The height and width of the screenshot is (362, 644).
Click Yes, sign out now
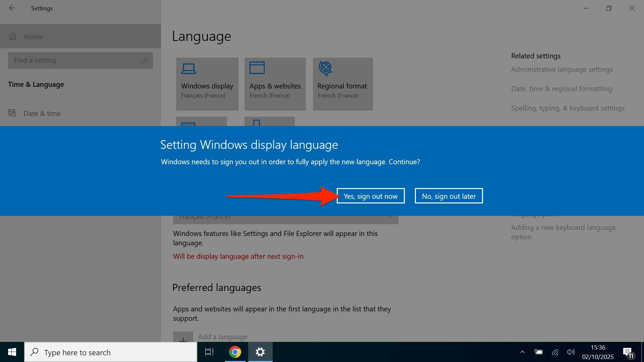click(370, 196)
